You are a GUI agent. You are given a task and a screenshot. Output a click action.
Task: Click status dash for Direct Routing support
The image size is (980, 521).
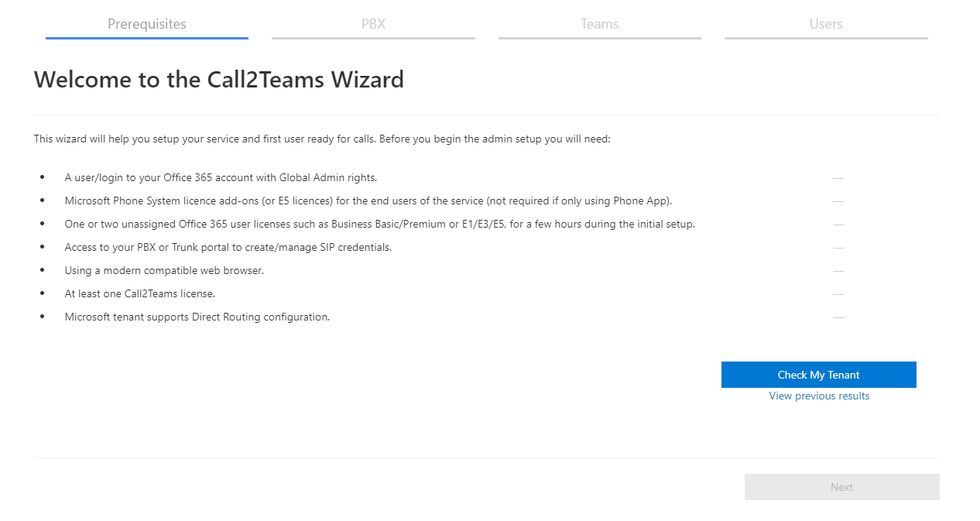pyautogui.click(x=838, y=317)
